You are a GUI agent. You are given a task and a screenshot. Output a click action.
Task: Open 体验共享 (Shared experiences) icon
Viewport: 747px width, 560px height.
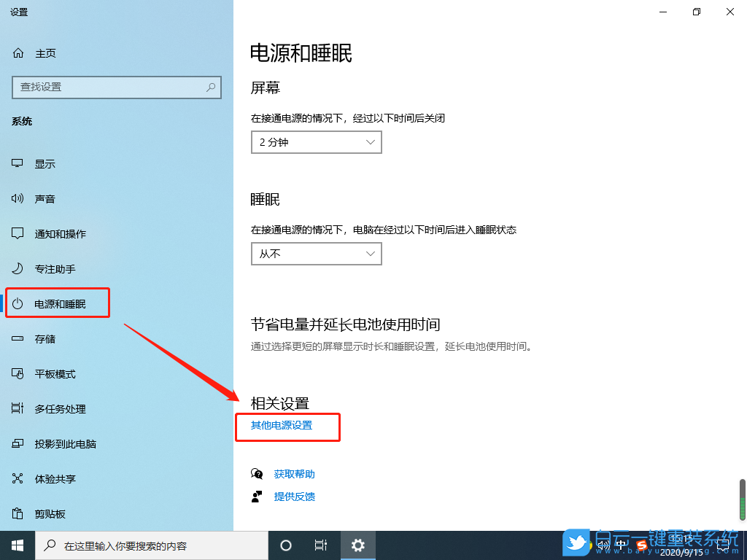[x=17, y=478]
